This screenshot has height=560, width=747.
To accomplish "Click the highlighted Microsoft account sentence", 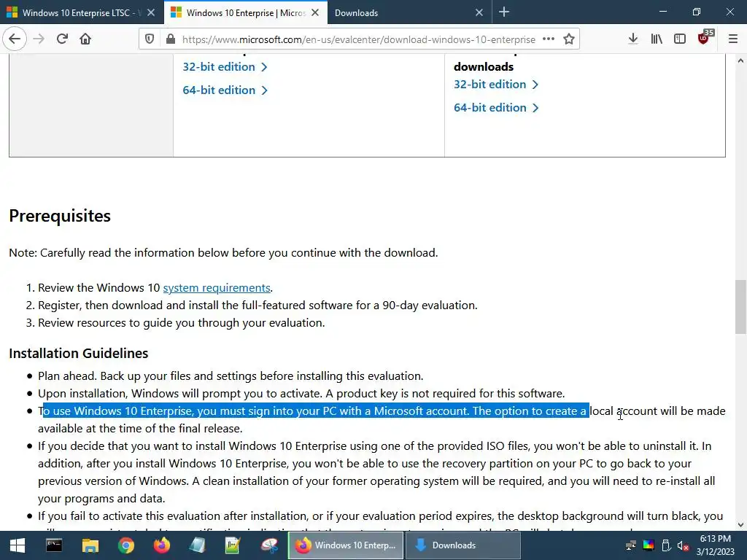I will [x=316, y=411].
